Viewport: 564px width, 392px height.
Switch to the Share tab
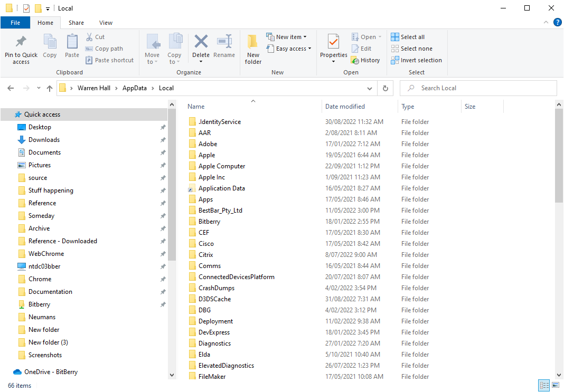coord(76,23)
